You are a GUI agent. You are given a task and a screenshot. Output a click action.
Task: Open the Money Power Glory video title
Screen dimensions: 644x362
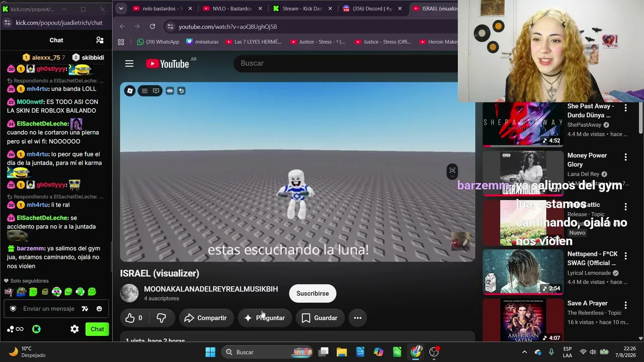(x=587, y=160)
